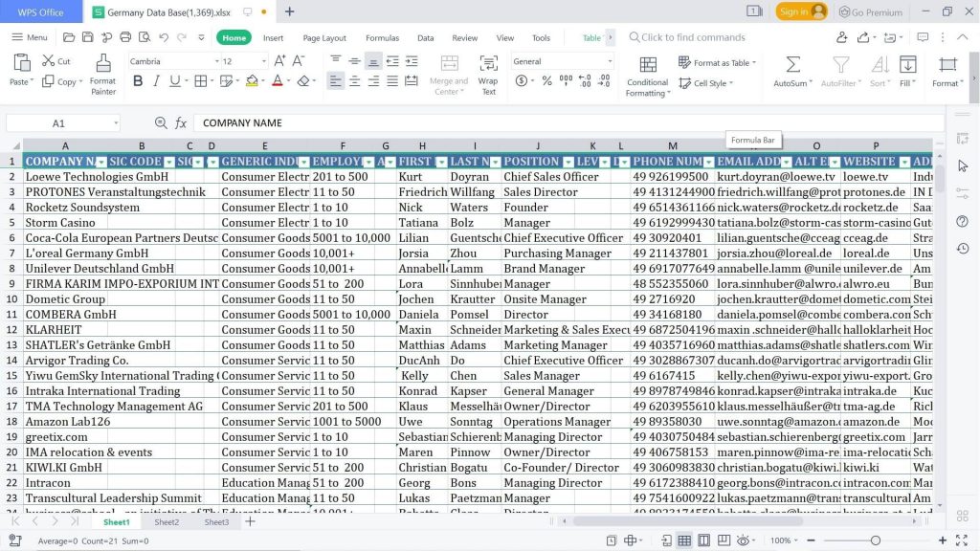Switch to Normal view in status bar
This screenshot has width=980, height=551.
coord(684,540)
